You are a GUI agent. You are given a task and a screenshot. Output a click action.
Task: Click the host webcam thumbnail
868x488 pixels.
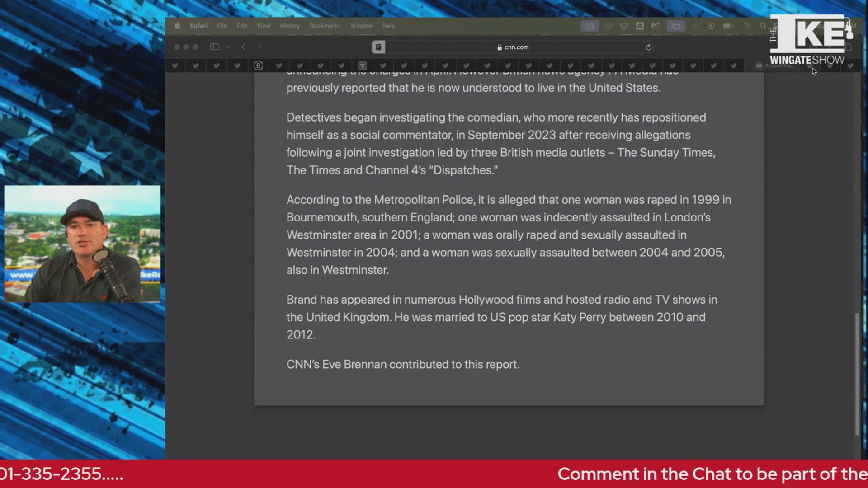coord(82,244)
